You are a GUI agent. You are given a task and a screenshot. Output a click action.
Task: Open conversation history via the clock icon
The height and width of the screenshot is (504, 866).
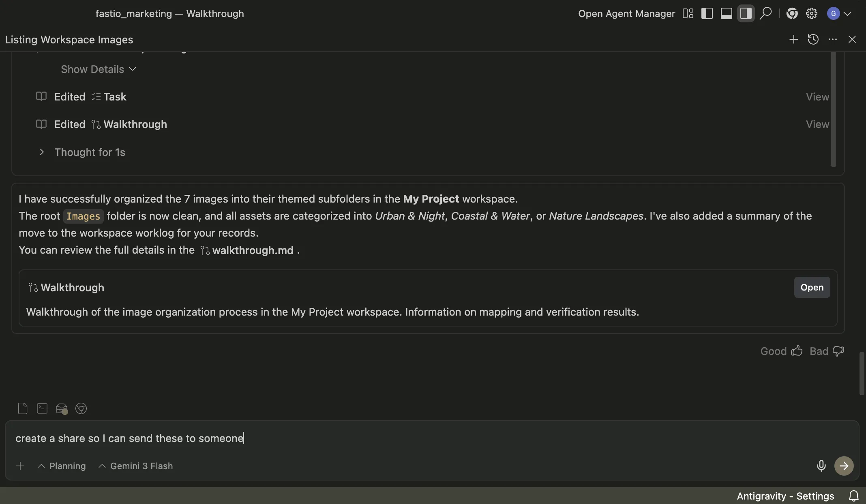[813, 39]
